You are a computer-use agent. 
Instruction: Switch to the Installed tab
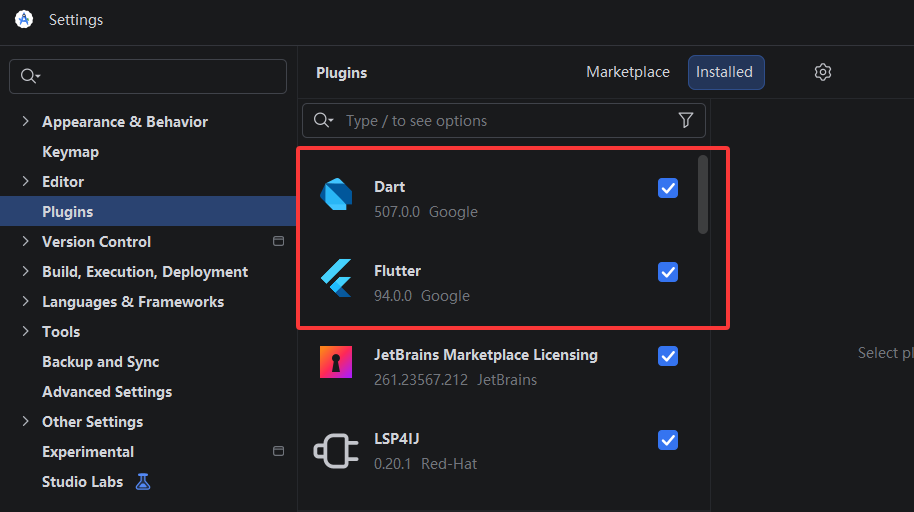click(x=726, y=72)
